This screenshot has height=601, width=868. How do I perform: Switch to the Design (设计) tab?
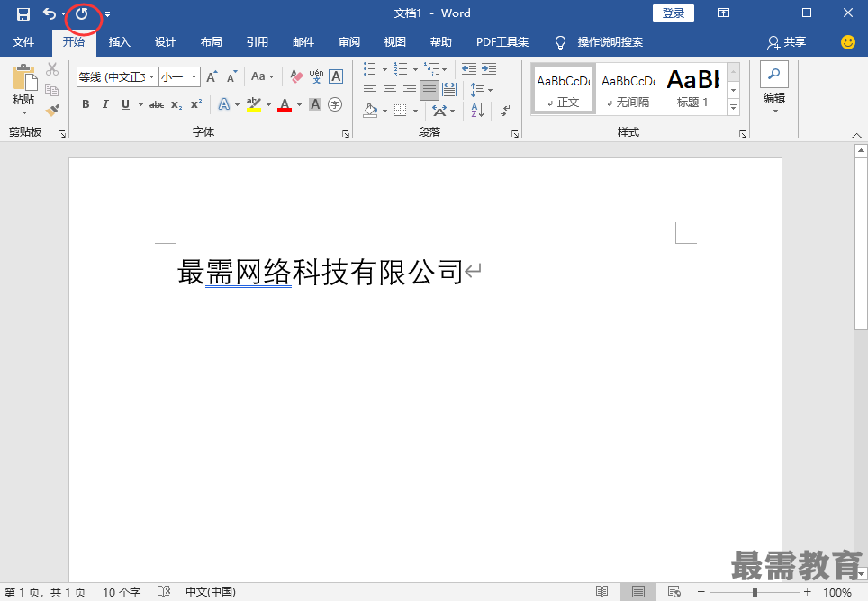point(165,42)
